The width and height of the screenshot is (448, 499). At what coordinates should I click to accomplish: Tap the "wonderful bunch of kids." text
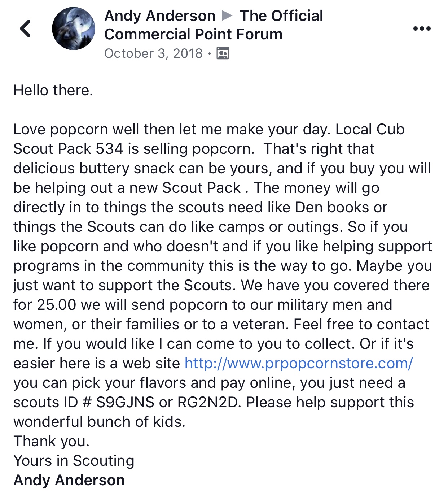99,422
